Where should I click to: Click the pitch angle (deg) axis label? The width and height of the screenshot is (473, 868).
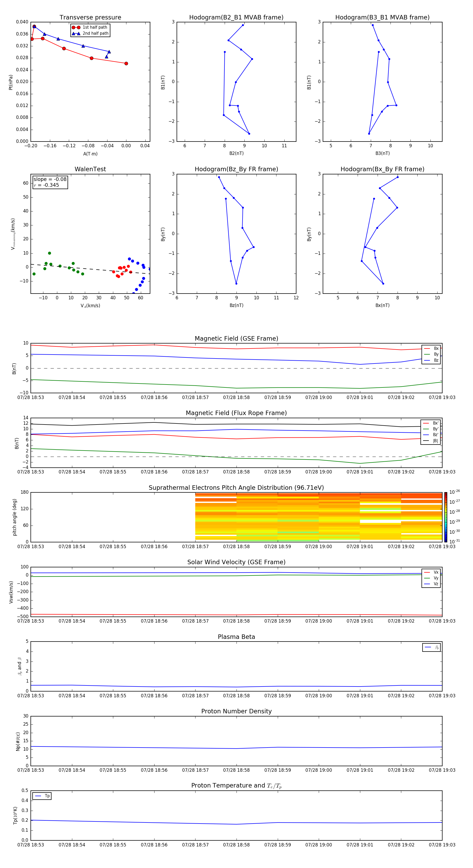click(14, 517)
